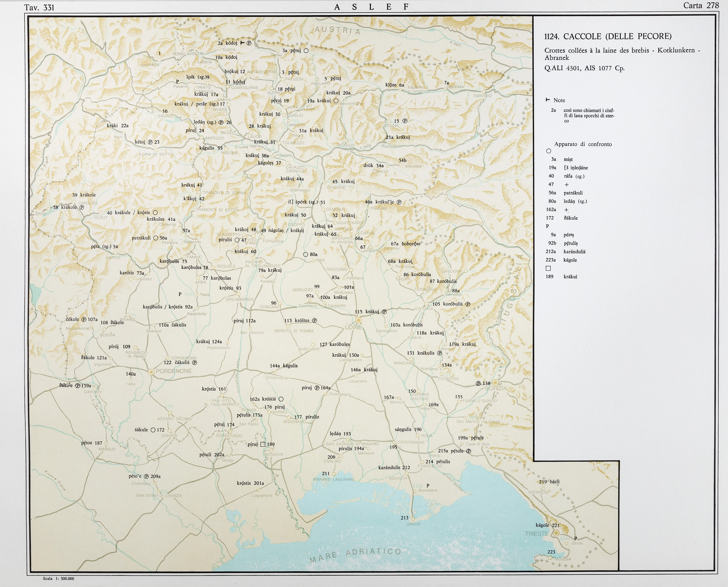Image resolution: width=728 pixels, height=587 pixels.
Task: Click the Tav. 331 plate label
Action: [x=39, y=7]
